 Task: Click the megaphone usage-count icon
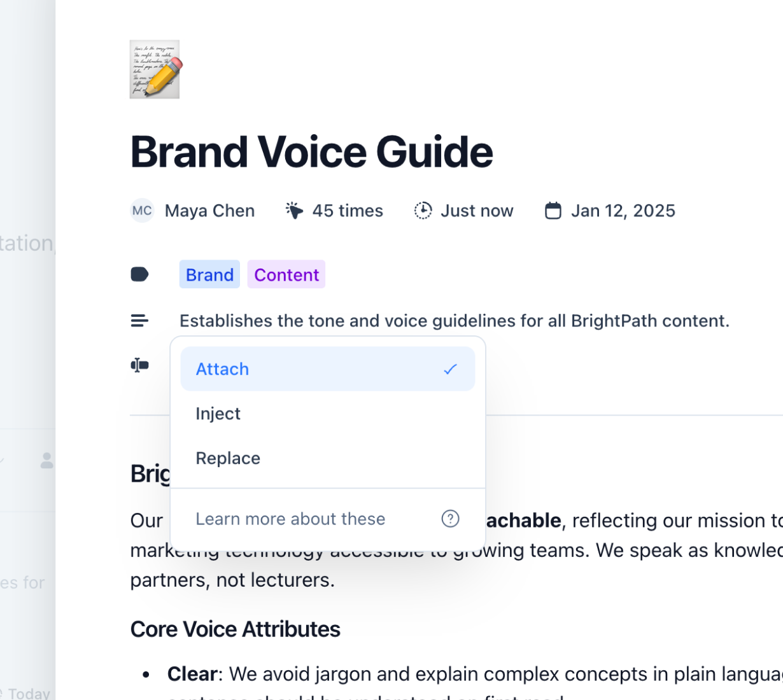[x=293, y=210]
